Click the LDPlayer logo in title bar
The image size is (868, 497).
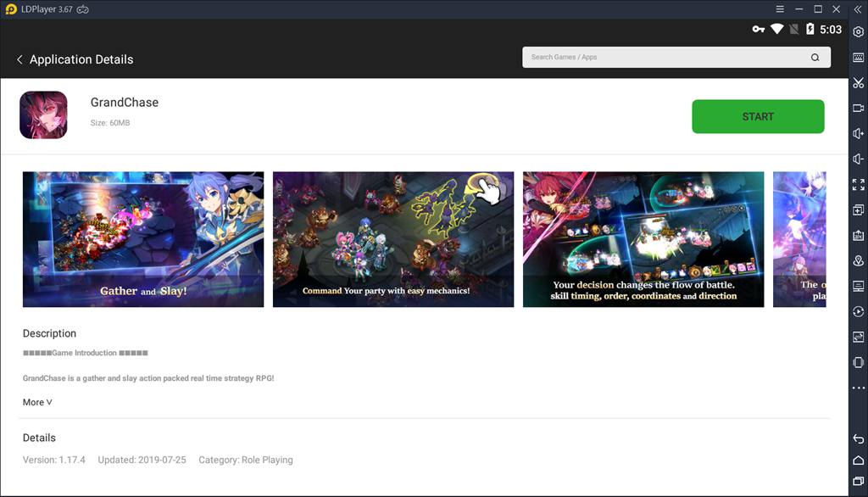coord(11,9)
